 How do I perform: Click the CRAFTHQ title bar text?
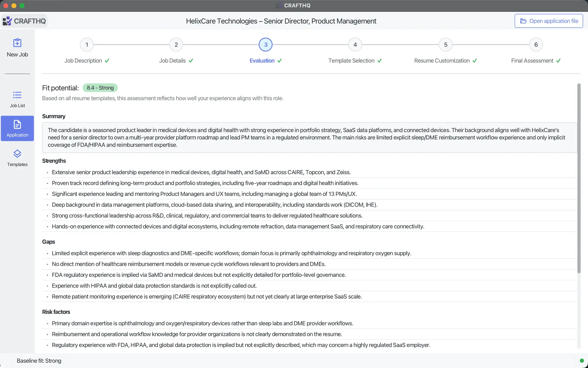pos(297,5)
